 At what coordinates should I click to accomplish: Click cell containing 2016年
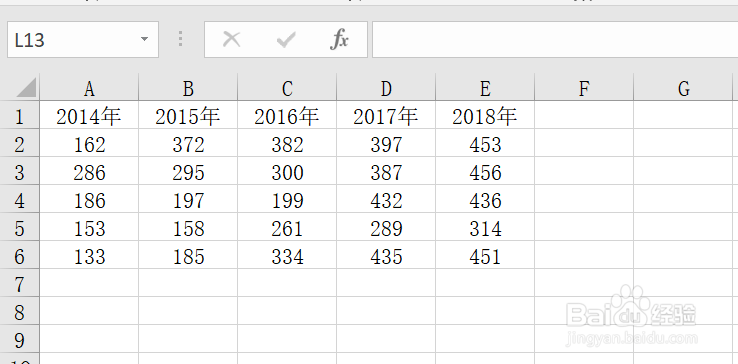(287, 115)
